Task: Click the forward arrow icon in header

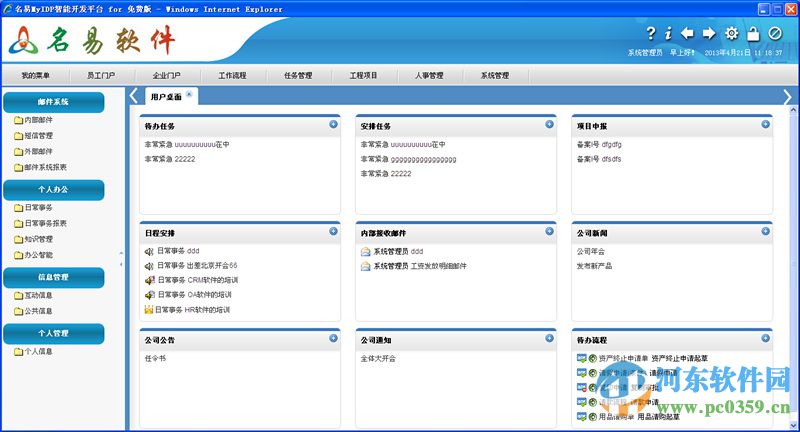Action: click(709, 34)
